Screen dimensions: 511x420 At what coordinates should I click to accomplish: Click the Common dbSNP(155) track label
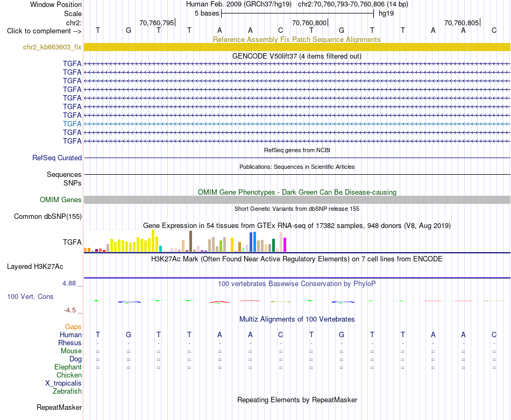48,216
